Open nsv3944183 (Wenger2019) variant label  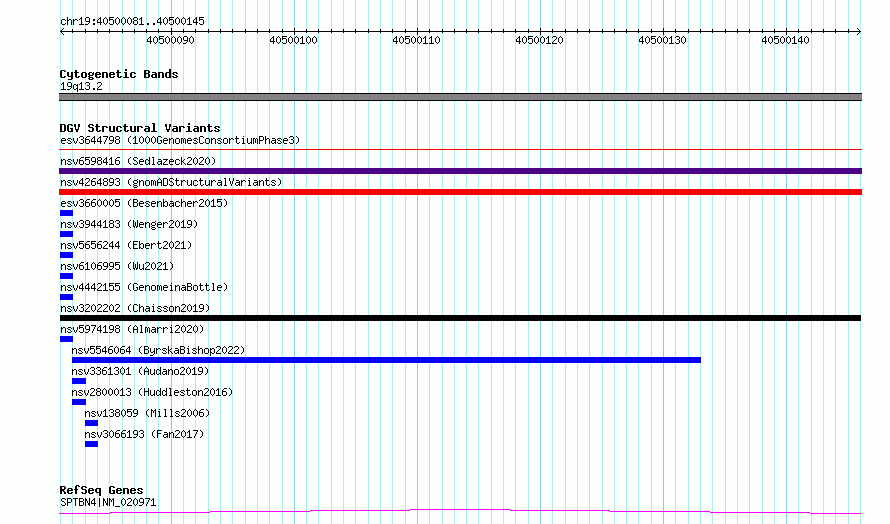tap(129, 224)
